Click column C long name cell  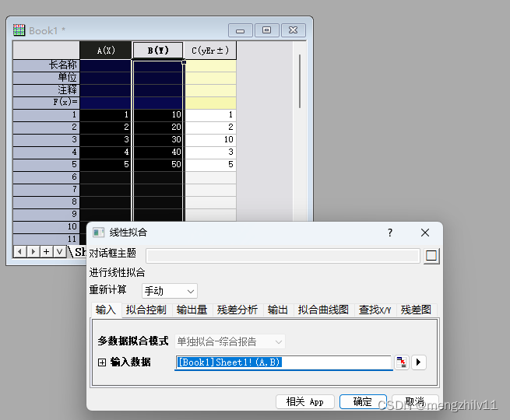coord(210,65)
